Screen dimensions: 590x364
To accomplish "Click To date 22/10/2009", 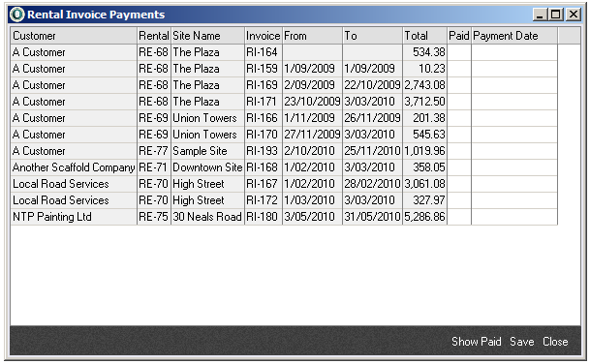I will pyautogui.click(x=373, y=85).
